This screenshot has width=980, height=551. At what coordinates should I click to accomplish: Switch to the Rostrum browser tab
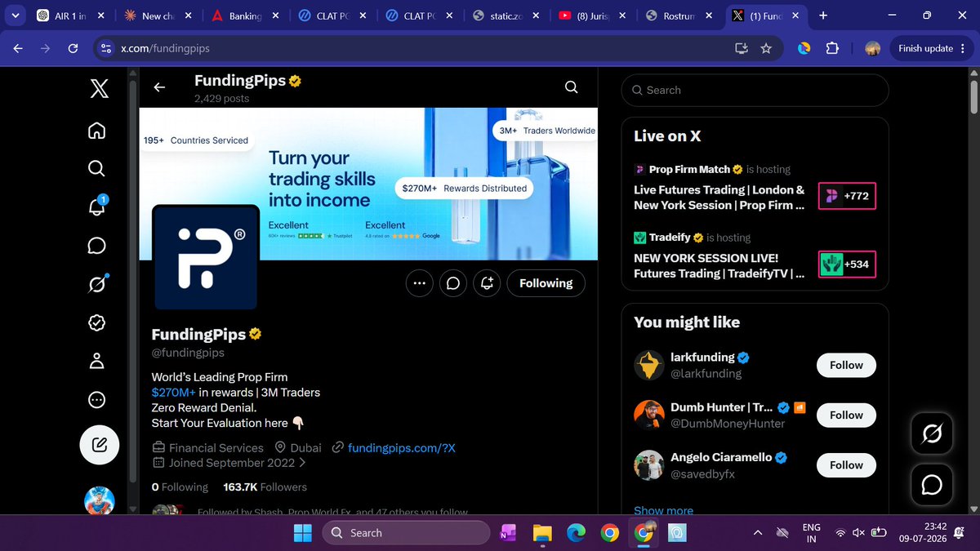point(678,16)
